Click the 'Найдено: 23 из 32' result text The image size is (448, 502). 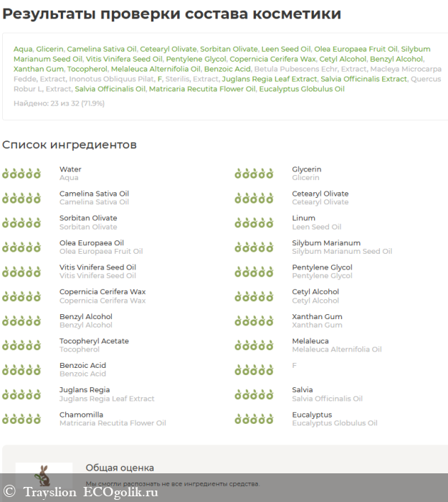59,103
